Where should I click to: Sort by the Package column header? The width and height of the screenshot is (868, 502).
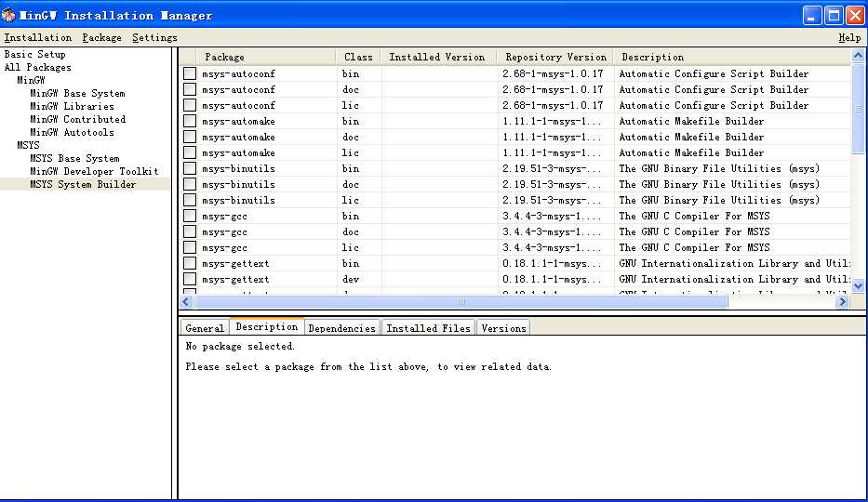266,57
